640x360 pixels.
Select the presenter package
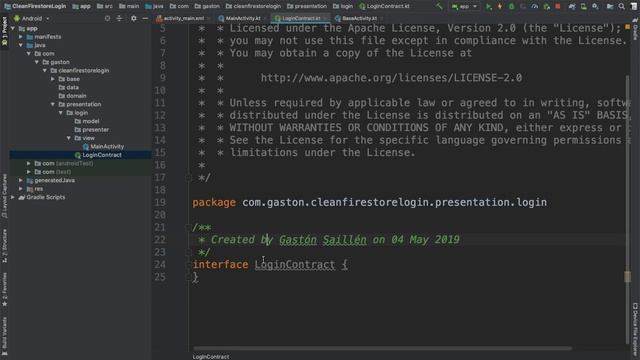click(x=91, y=130)
